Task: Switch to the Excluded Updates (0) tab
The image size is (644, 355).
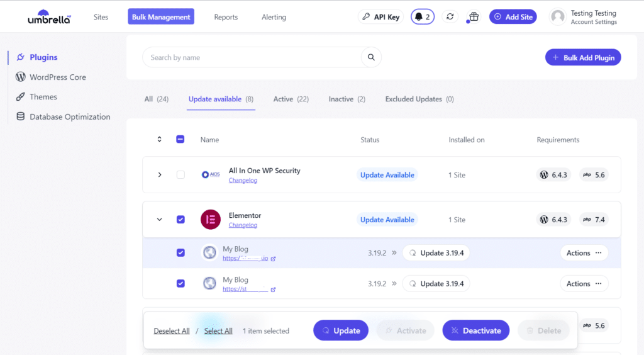Action: [419, 99]
